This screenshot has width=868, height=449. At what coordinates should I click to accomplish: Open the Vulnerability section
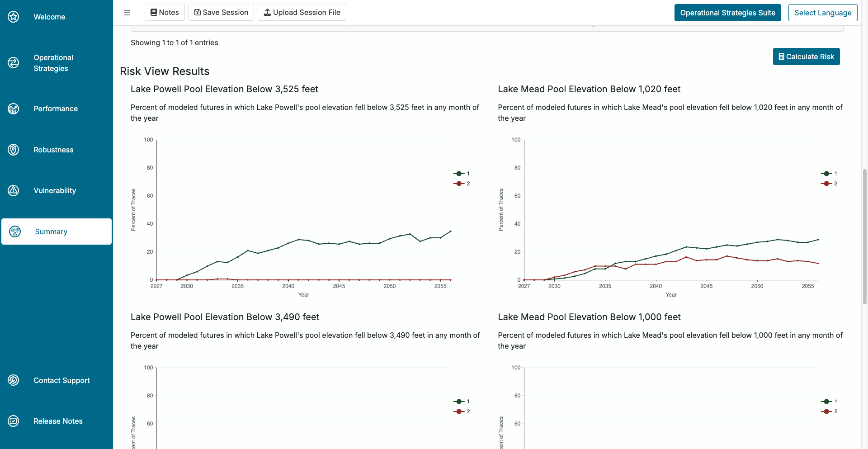(55, 190)
